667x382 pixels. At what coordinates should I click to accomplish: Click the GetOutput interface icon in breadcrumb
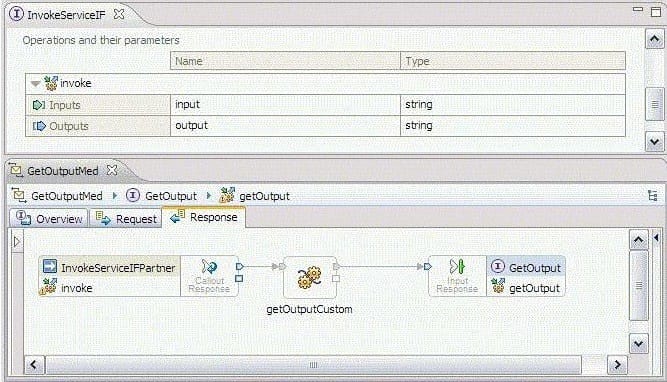133,195
